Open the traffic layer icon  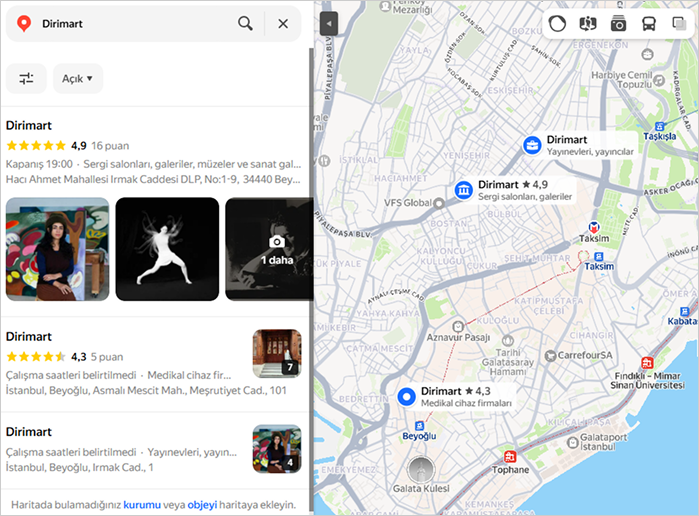[557, 23]
